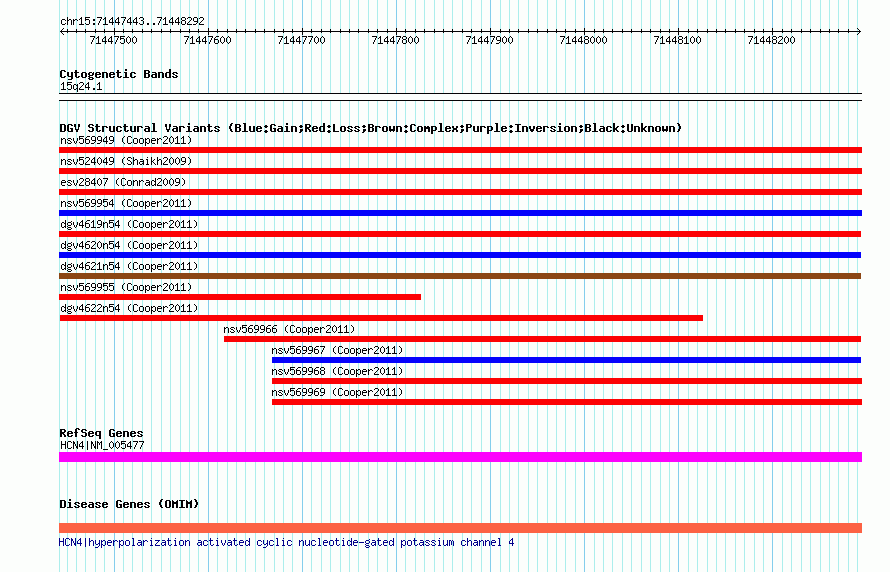Click the dgv4622n54 (Cooper2011) label
This screenshot has height=572, width=890.
[129, 308]
